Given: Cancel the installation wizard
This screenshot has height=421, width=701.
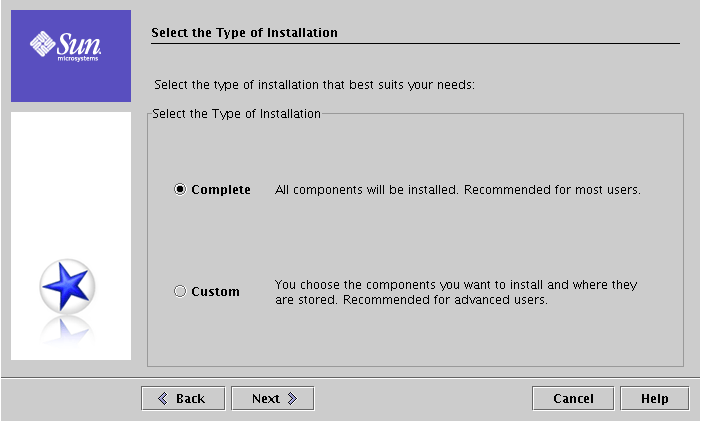Looking at the screenshot, I should (x=573, y=398).
